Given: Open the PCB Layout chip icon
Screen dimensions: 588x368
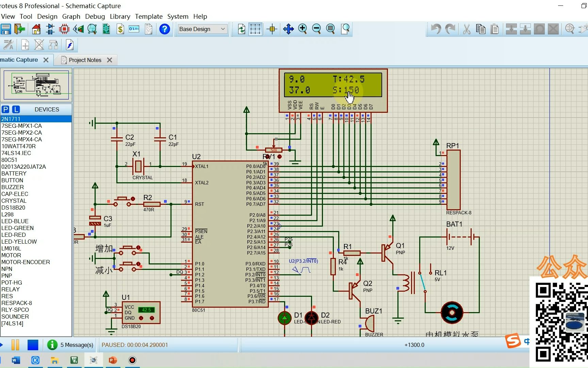Looking at the screenshot, I should pyautogui.click(x=64, y=29).
